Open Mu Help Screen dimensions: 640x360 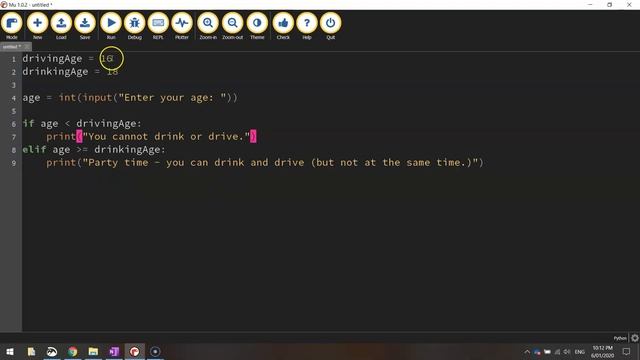[307, 26]
